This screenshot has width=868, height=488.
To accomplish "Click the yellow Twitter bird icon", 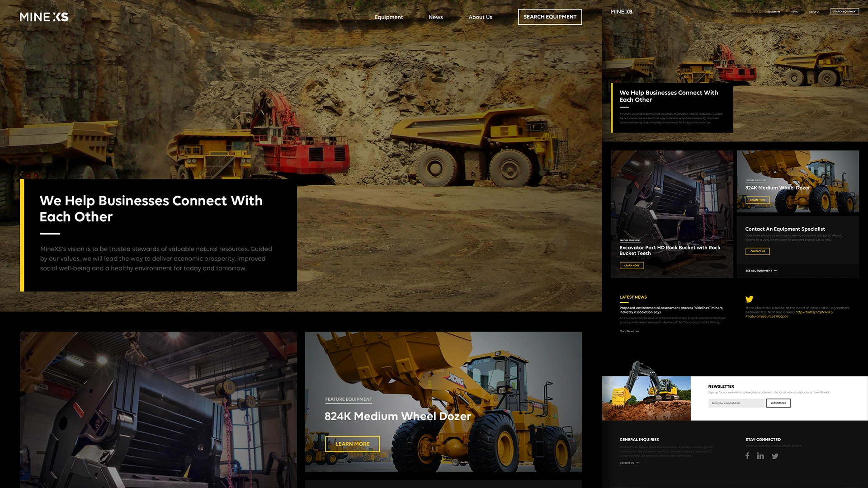I will (x=749, y=299).
